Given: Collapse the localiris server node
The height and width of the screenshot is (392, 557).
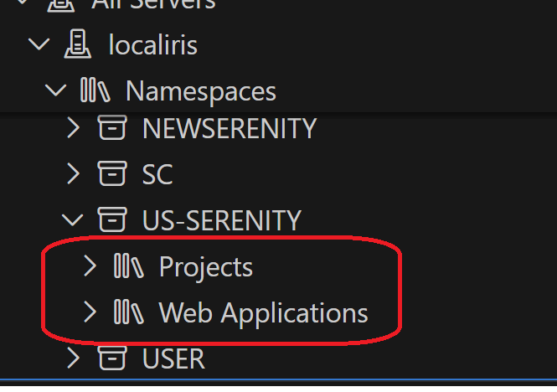Looking at the screenshot, I should coord(39,44).
